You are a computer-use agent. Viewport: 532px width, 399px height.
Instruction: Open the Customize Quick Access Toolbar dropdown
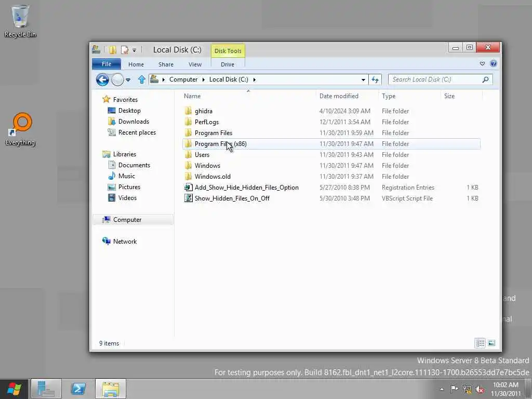point(135,50)
